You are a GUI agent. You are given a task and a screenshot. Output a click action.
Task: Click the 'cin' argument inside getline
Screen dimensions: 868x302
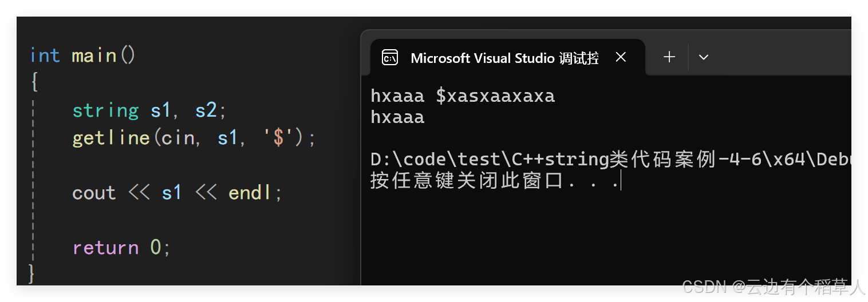[x=177, y=138]
